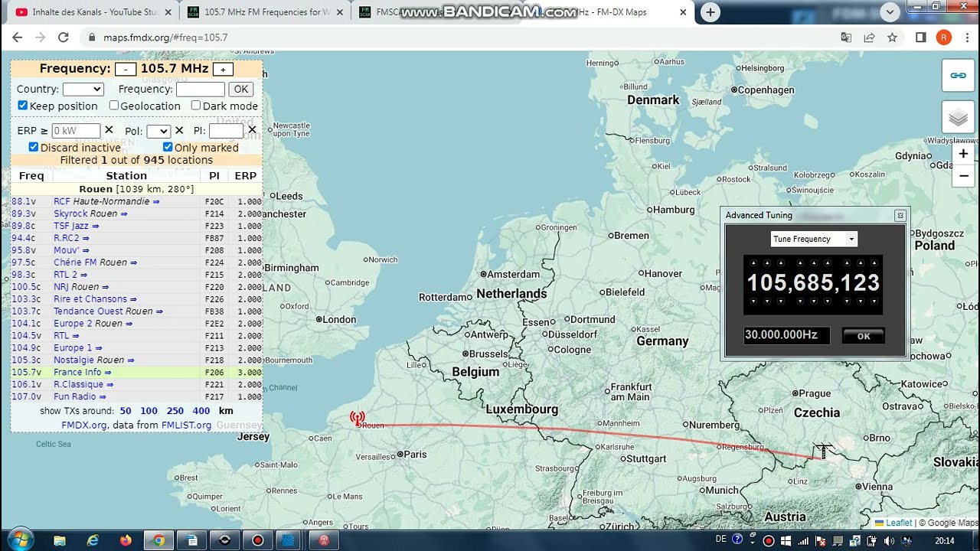Viewport: 980px width, 551px height.
Task: Reload the maps.fmdx.org page
Action: (64, 37)
